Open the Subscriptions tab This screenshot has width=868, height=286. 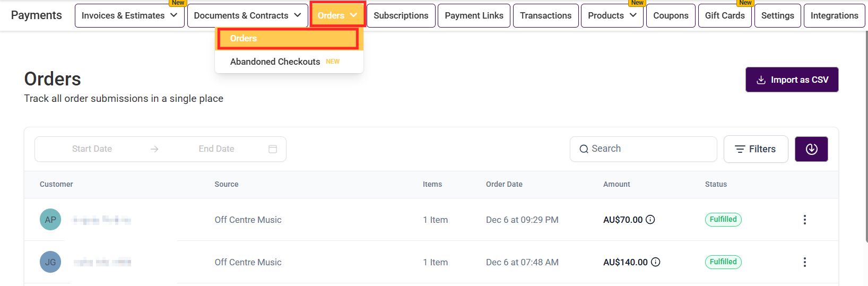(x=401, y=15)
